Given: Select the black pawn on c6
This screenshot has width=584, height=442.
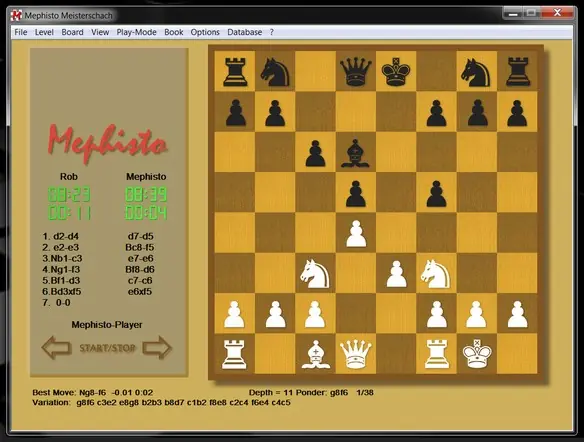Looking at the screenshot, I should [315, 153].
